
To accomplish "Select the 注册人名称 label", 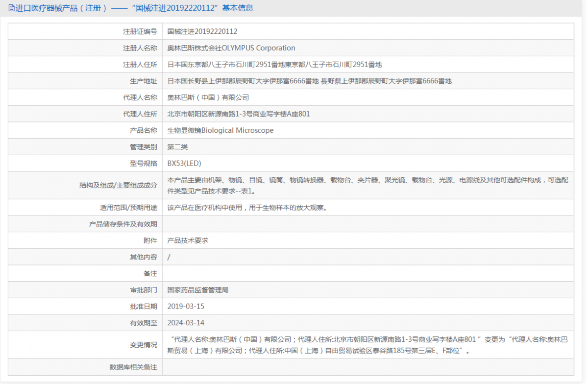I will [140, 48].
